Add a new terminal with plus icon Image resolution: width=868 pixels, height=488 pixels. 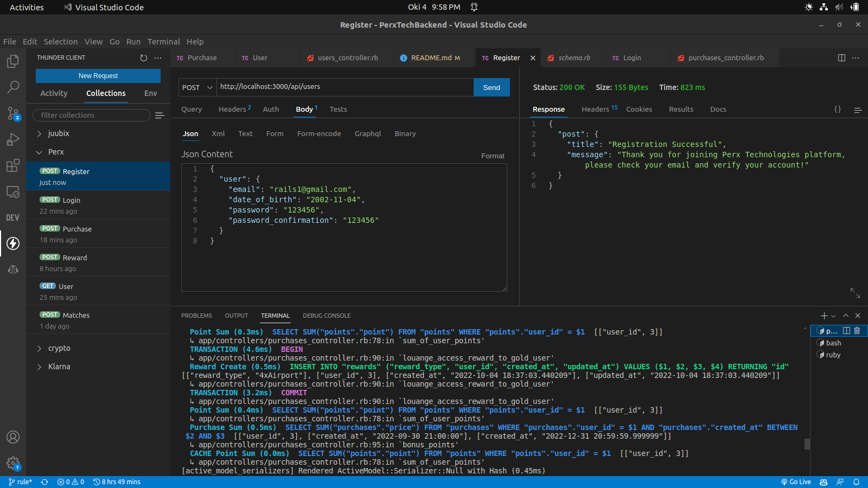click(x=824, y=316)
